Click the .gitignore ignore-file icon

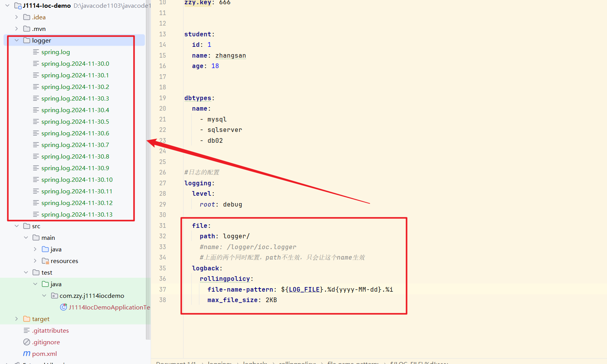[27, 342]
